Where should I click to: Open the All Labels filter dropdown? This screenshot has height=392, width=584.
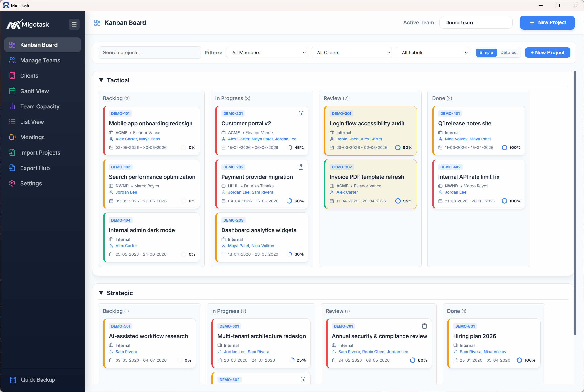pyautogui.click(x=432, y=53)
